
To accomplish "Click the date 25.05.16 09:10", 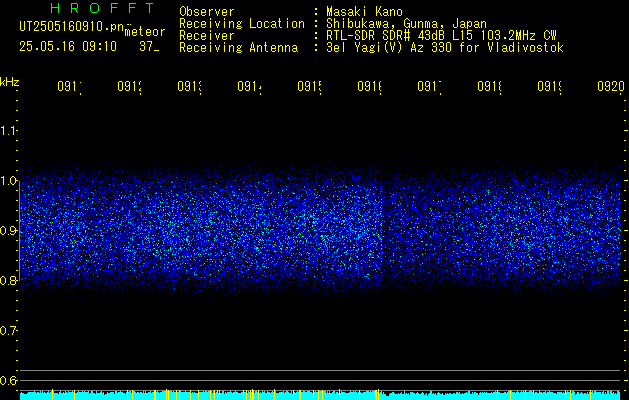I will [x=68, y=47].
